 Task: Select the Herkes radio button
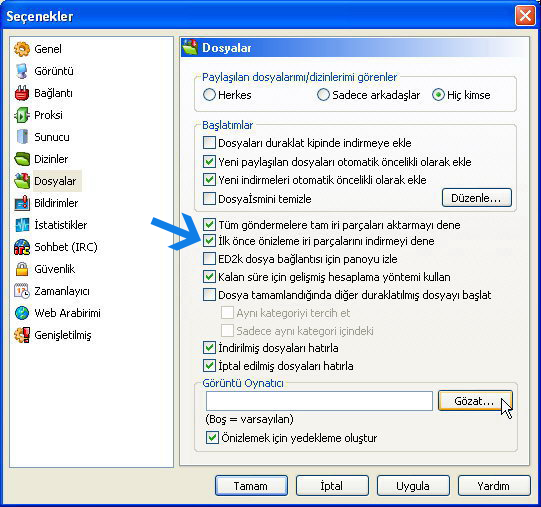(209, 95)
